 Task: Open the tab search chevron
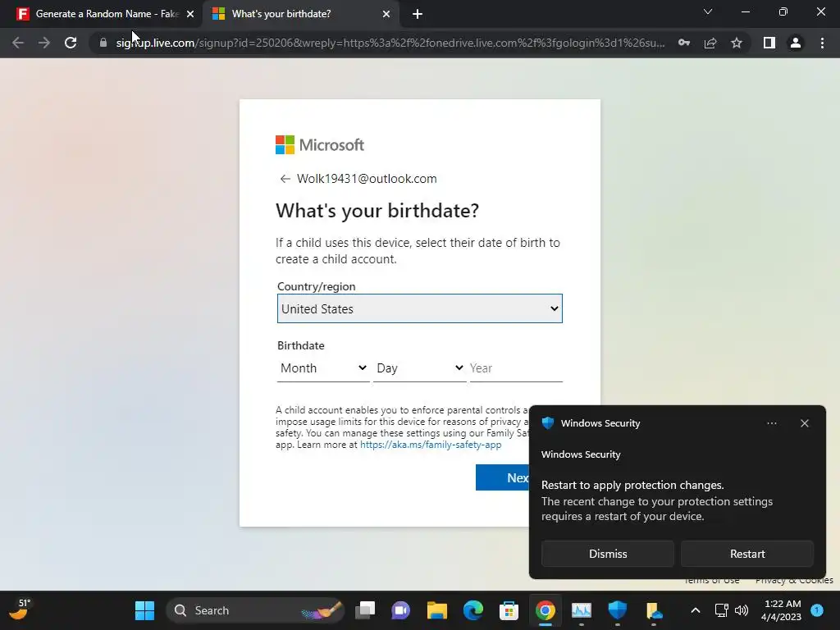click(x=708, y=11)
